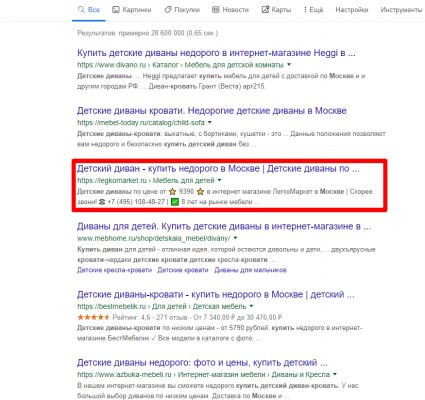Open the bestmebelik 'Детские диваны-кровати' result
Screen dimensions: 425x400
pos(216,295)
